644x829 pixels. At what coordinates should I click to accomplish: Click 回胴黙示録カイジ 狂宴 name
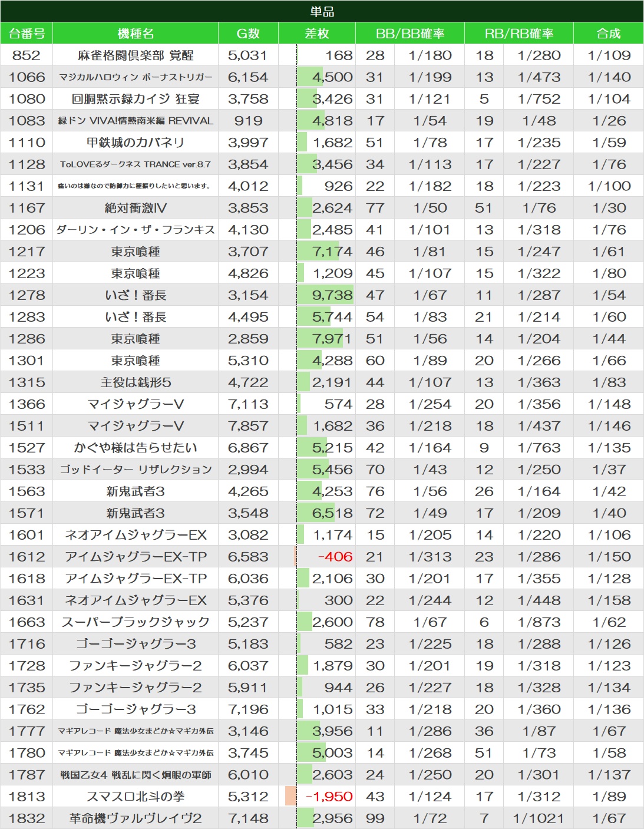click(x=136, y=99)
